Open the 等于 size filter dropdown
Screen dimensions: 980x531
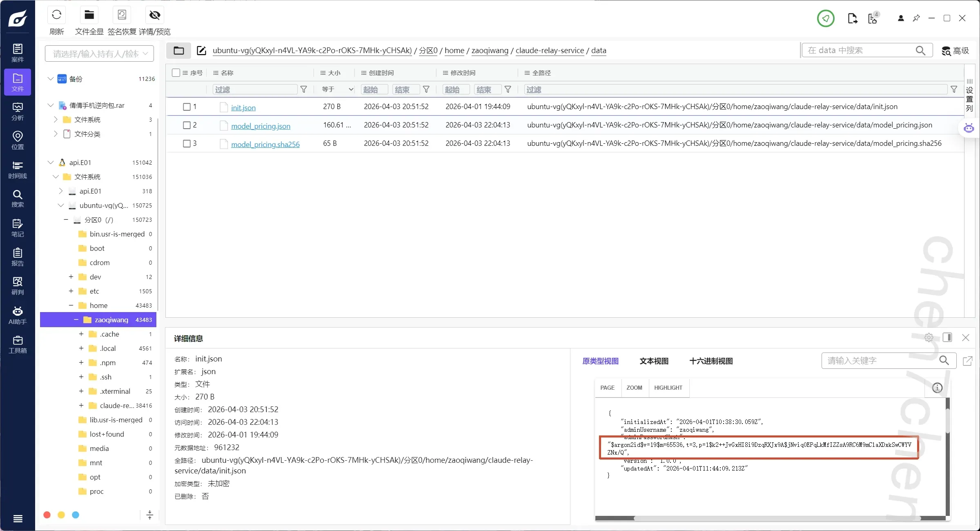(337, 89)
